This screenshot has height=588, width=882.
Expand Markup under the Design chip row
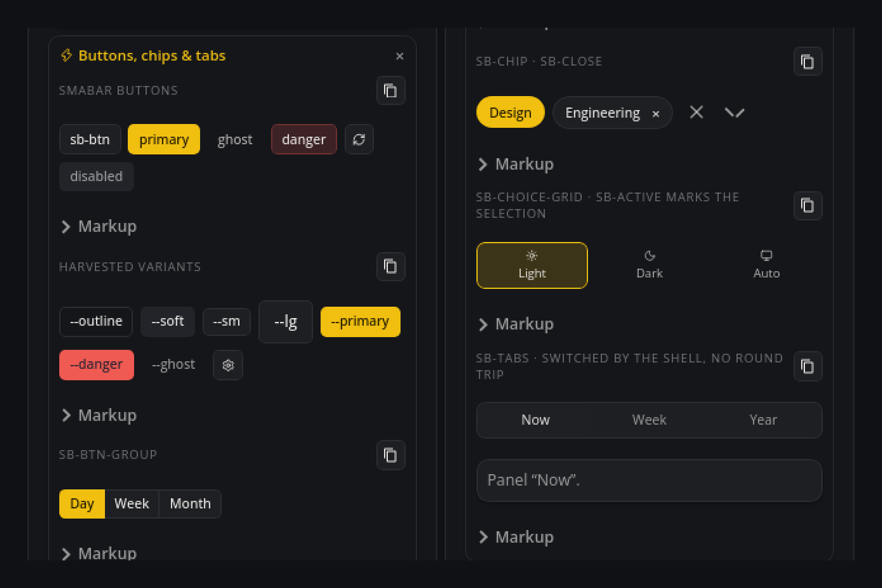point(516,164)
